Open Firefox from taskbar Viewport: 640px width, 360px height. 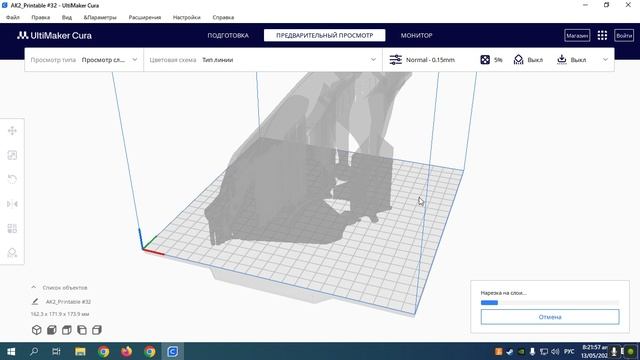127,351
